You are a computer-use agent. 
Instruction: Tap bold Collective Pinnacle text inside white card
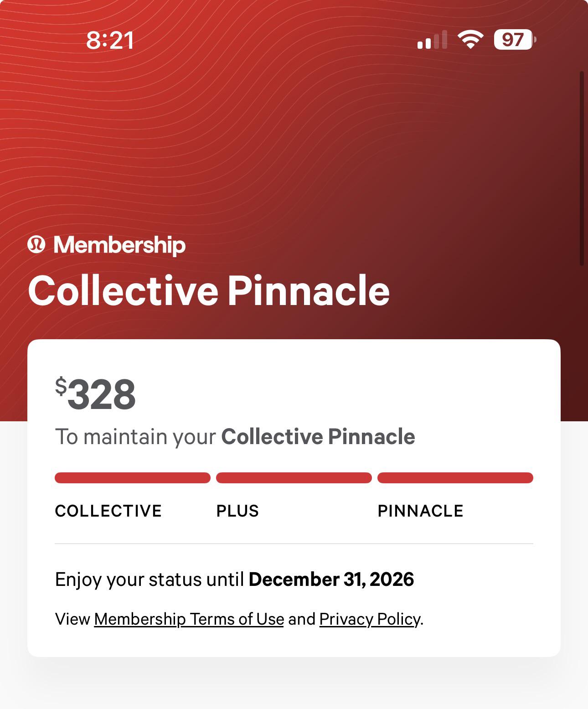tap(318, 437)
